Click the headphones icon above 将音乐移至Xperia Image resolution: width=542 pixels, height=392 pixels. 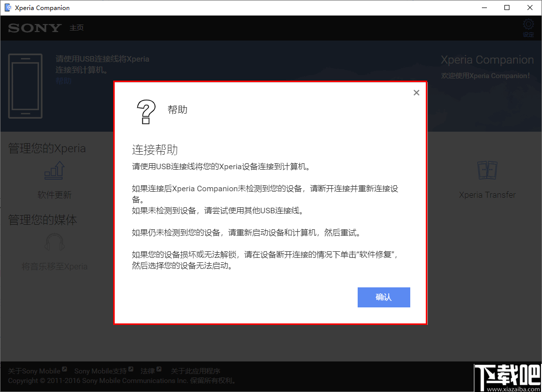55,242
